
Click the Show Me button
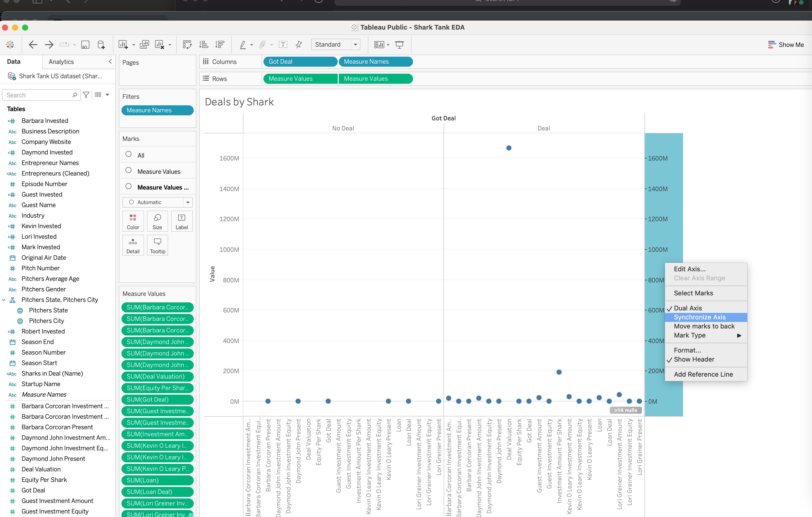point(785,44)
